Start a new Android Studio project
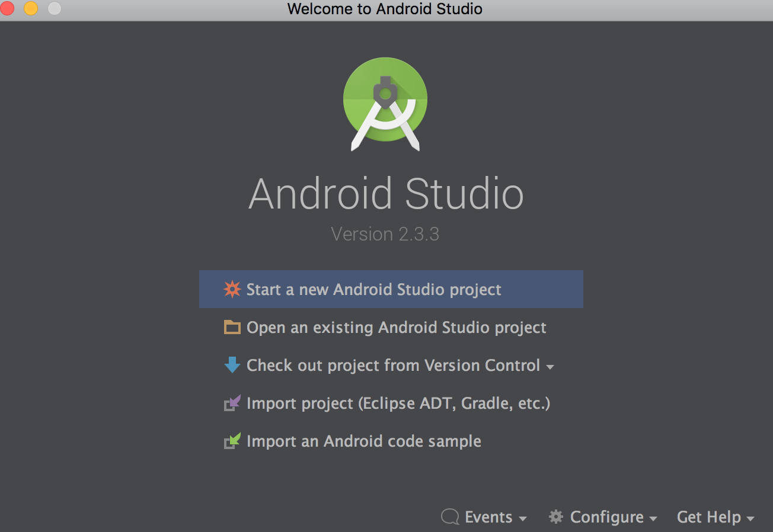 pos(391,289)
